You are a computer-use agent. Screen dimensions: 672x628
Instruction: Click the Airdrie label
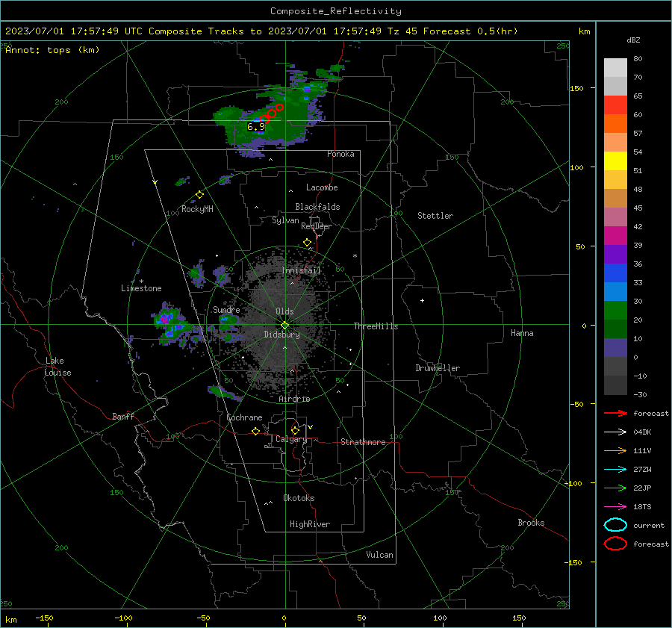(x=294, y=399)
